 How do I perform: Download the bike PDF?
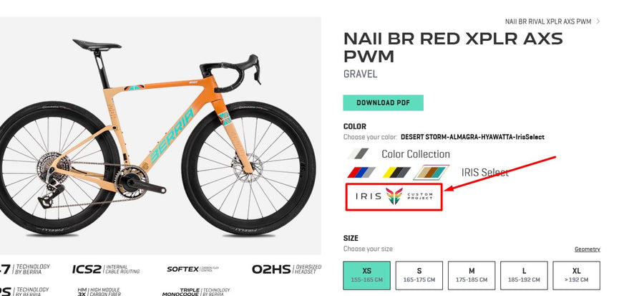[384, 102]
